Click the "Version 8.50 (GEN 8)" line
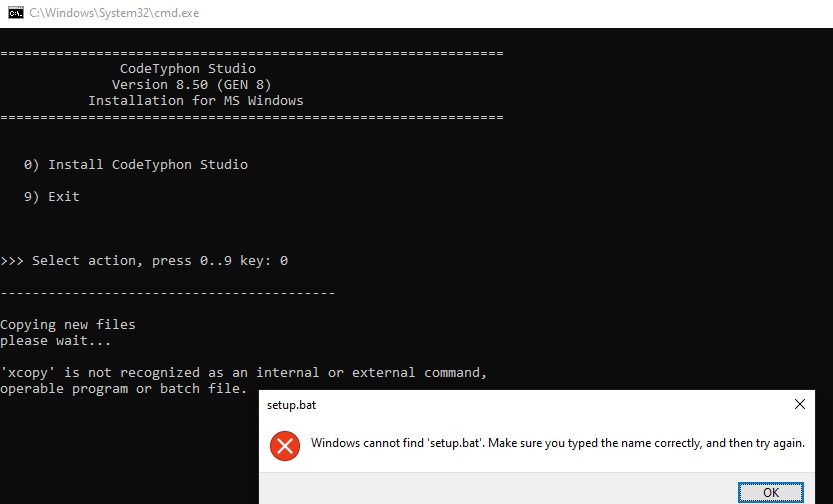The height and width of the screenshot is (504, 833). [x=191, y=84]
